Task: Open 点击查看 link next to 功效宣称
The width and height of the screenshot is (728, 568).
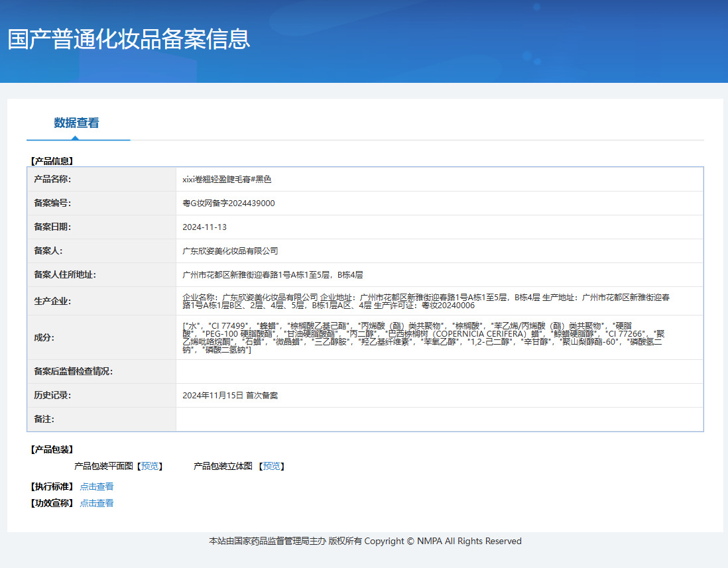Action: (x=97, y=503)
